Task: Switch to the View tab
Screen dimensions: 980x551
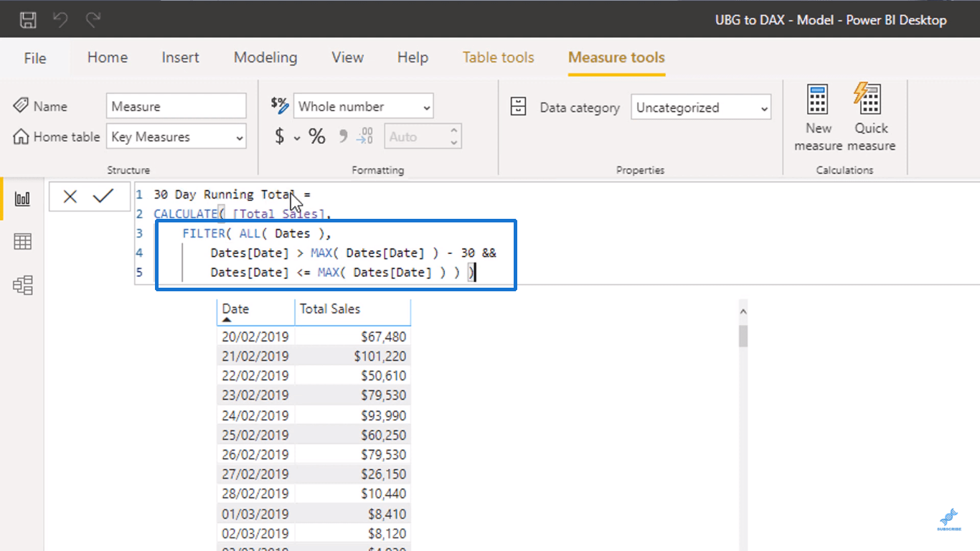Action: tap(347, 57)
